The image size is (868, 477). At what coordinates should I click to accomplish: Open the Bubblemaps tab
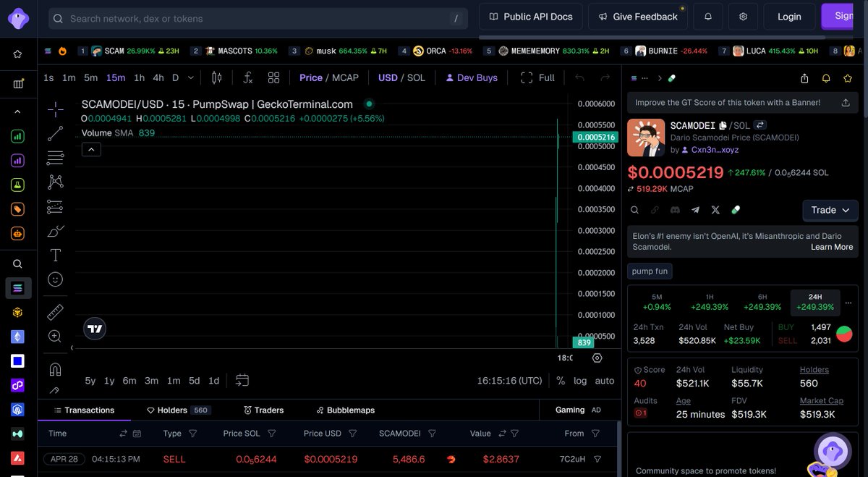(x=346, y=410)
